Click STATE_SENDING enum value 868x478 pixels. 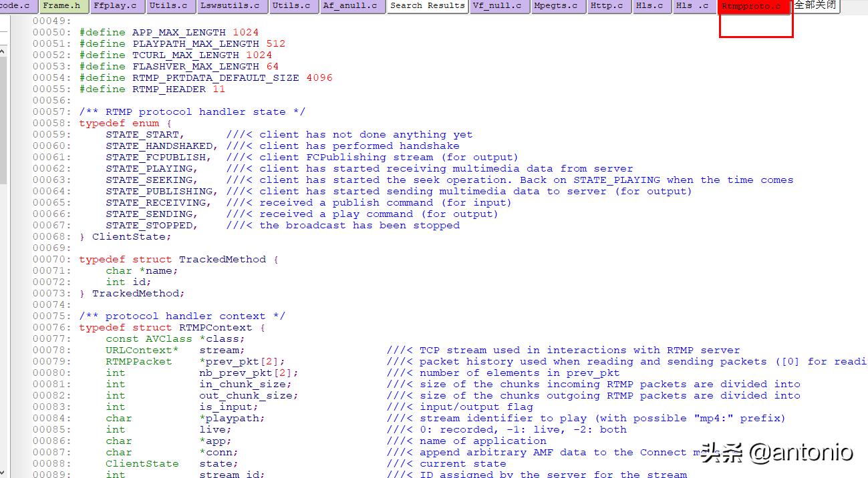pyautogui.click(x=149, y=214)
